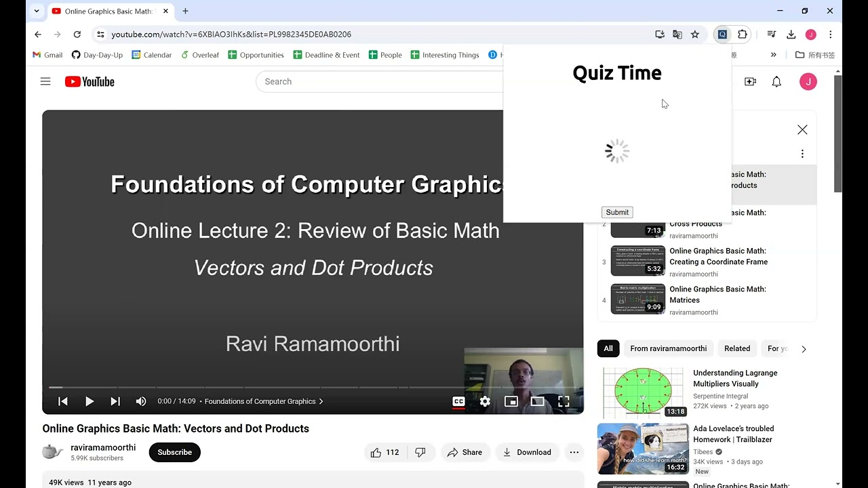Expand more actions ellipsis under video
This screenshot has height=488, width=868.
[x=574, y=452]
